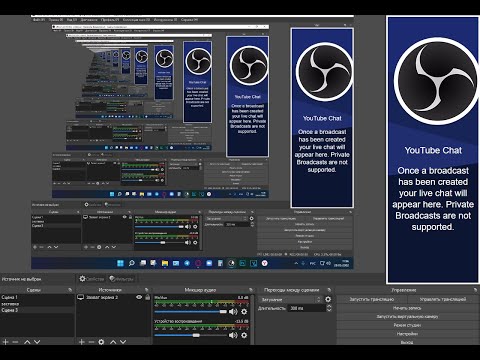The width and height of the screenshot is (480, 360).
Task: Select scene заставка
Action: point(37,304)
